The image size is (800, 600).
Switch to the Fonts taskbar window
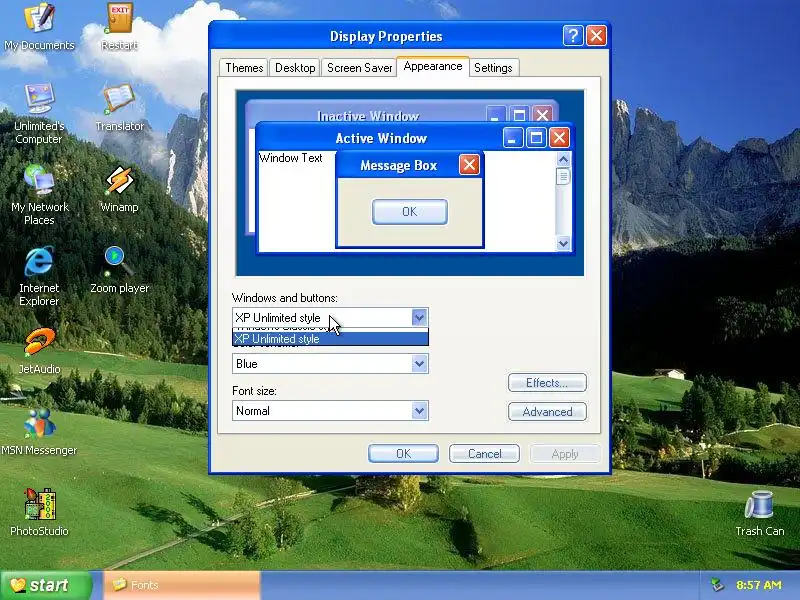click(182, 585)
